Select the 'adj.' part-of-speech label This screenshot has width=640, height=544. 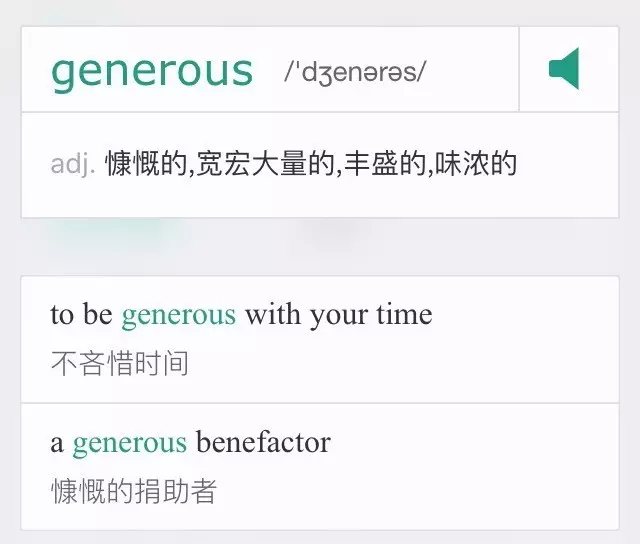coord(73,164)
